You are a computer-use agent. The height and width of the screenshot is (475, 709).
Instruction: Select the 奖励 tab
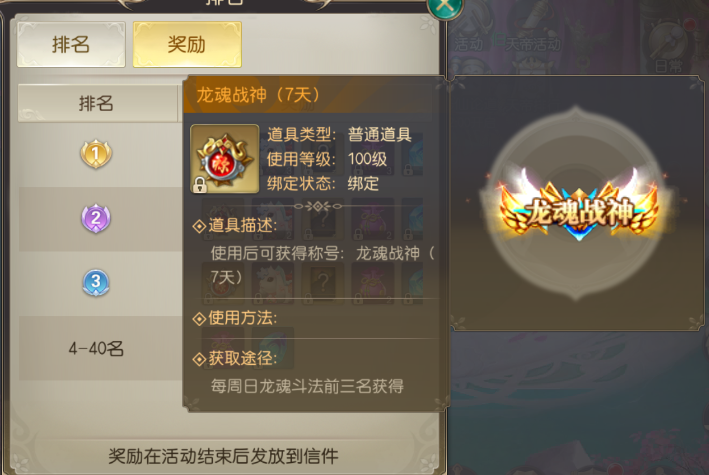coord(187,45)
